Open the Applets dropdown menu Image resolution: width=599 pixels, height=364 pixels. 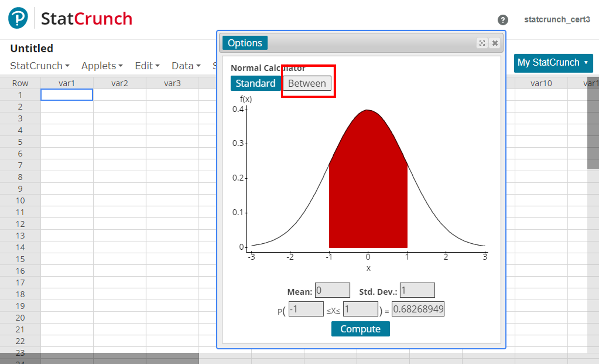[x=102, y=66]
